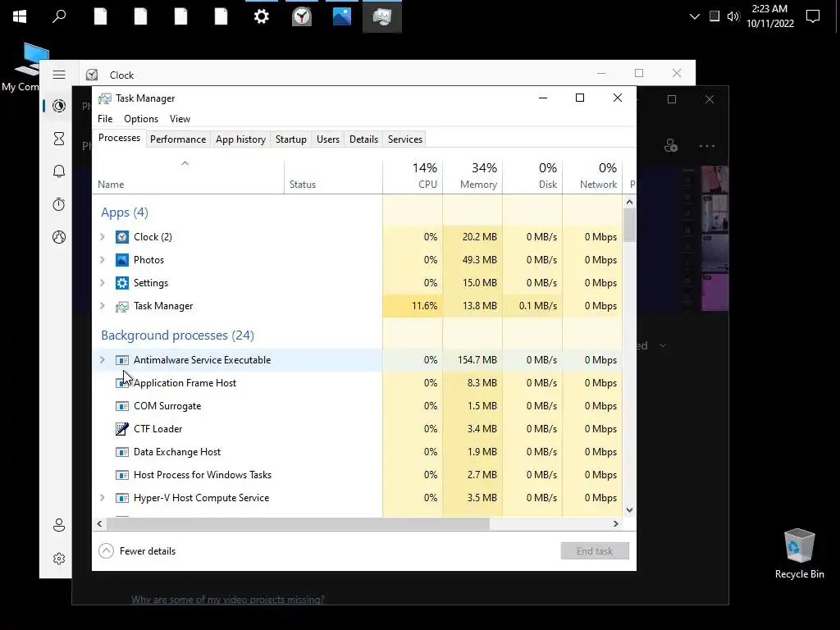This screenshot has height=630, width=840.
Task: Expand Hyper-V Host Compute Service group
Action: [103, 498]
